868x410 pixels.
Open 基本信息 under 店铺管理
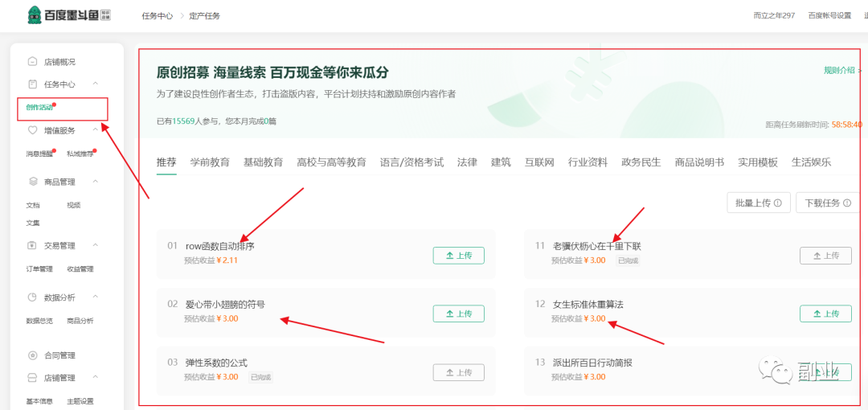tap(39, 401)
